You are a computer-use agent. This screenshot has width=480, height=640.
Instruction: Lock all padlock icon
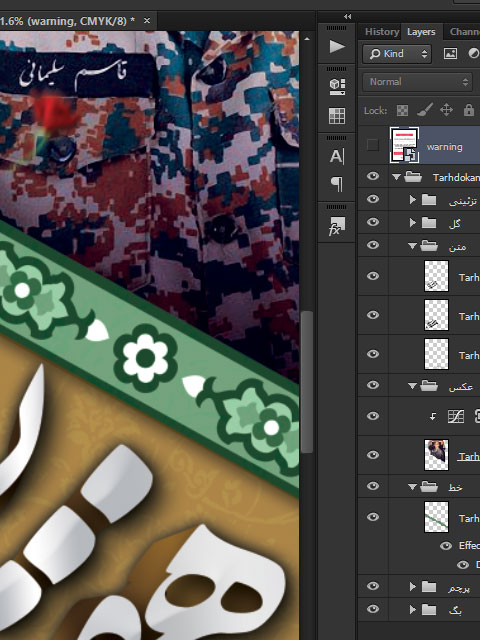(469, 110)
